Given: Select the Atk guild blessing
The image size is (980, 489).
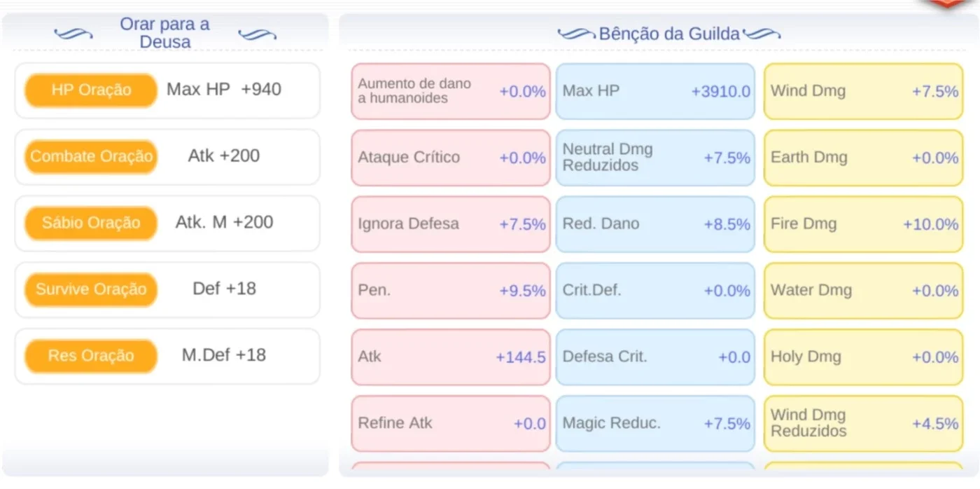Looking at the screenshot, I should 451,357.
